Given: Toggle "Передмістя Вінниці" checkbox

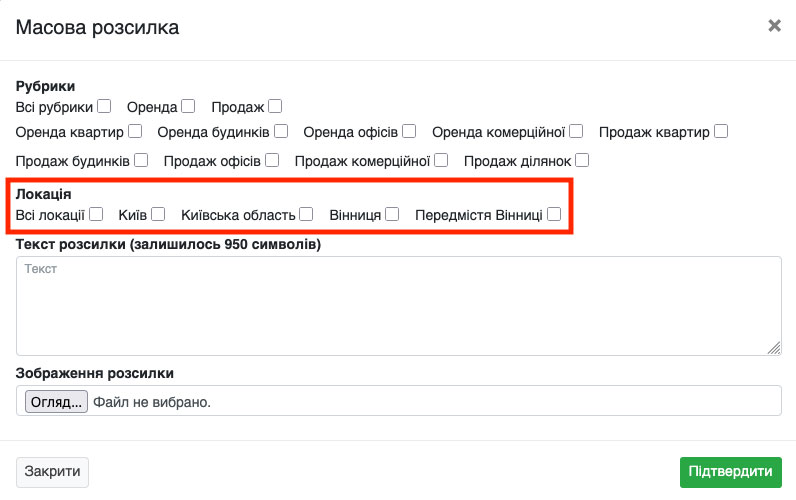Looking at the screenshot, I should pyautogui.click(x=554, y=213).
